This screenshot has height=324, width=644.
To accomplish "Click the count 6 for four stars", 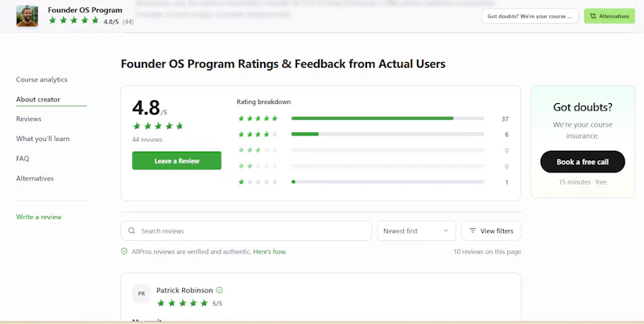I will (506, 135).
